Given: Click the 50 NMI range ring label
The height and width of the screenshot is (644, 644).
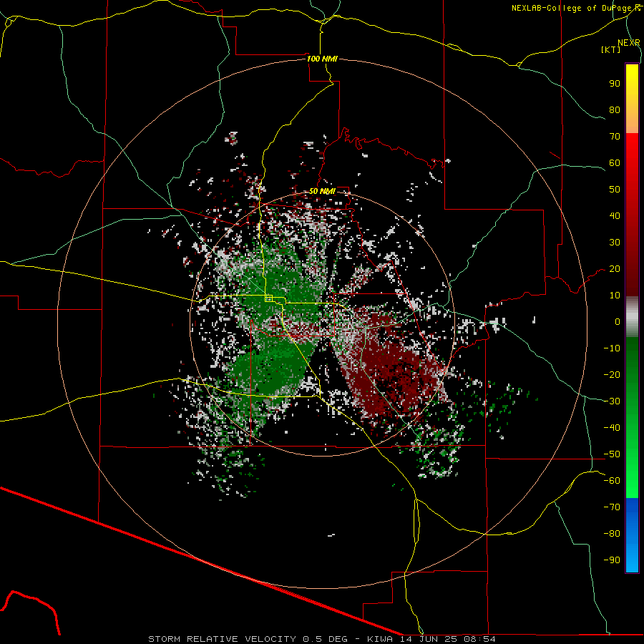Looking at the screenshot, I should 322,191.
